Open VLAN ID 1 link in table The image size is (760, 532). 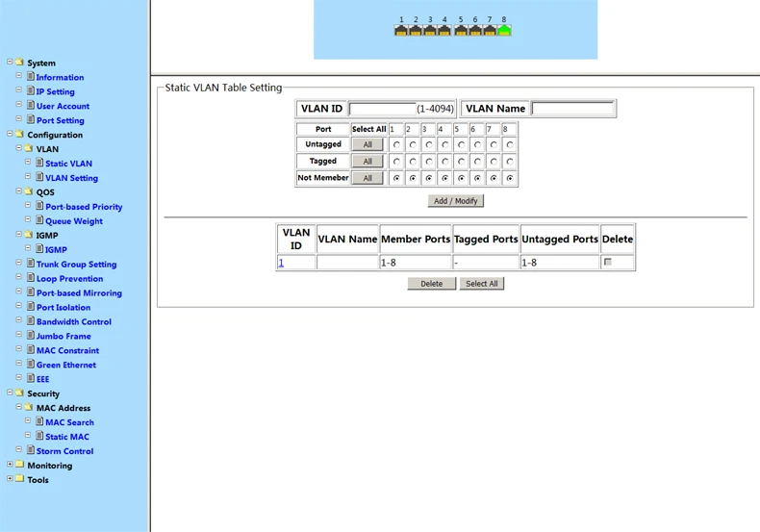(281, 263)
